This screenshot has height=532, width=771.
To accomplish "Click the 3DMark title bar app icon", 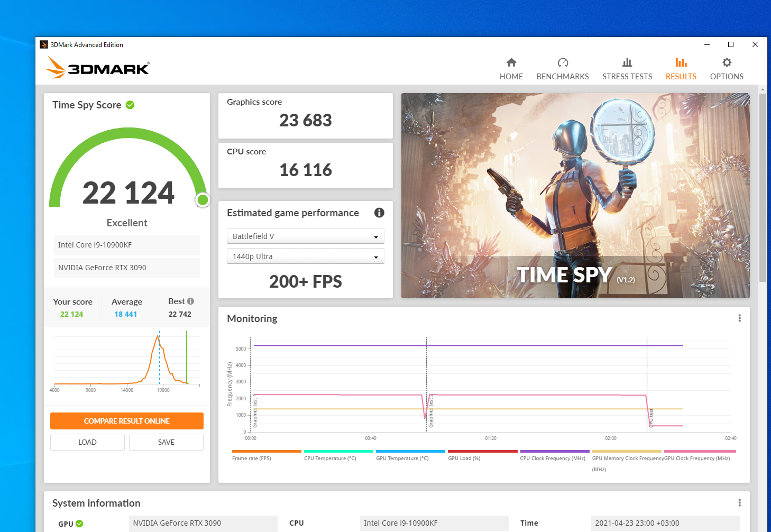I will point(44,44).
